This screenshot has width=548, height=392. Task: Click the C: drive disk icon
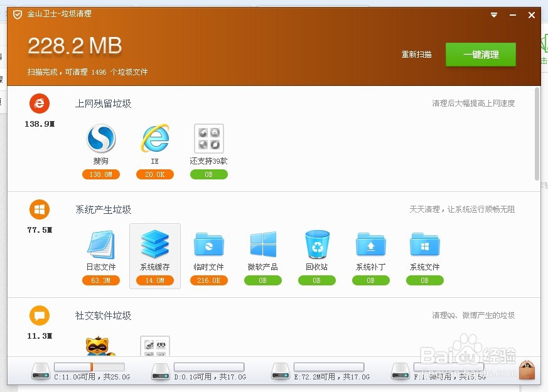[x=41, y=371]
